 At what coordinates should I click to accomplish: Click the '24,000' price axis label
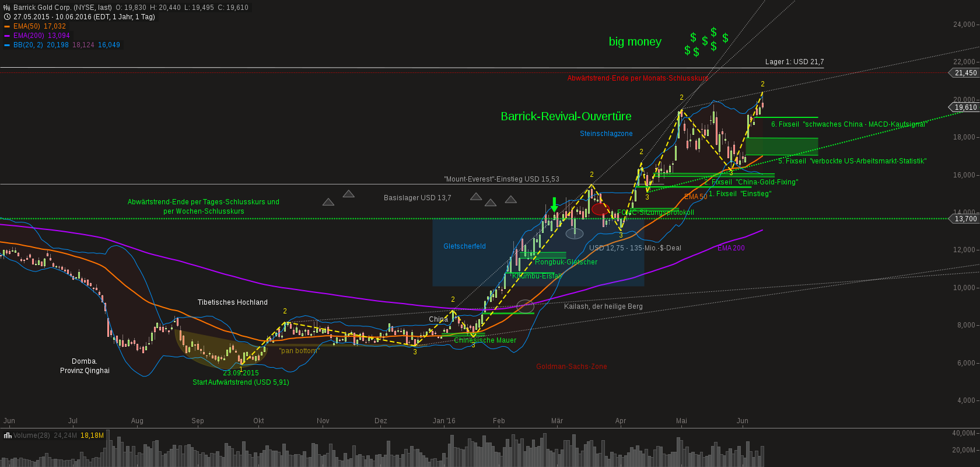pyautogui.click(x=964, y=25)
